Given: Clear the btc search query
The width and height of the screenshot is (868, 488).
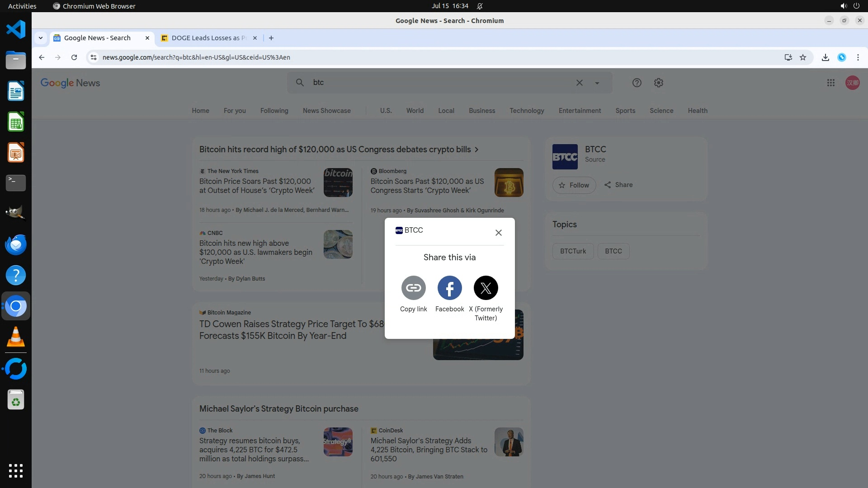Looking at the screenshot, I should point(579,83).
